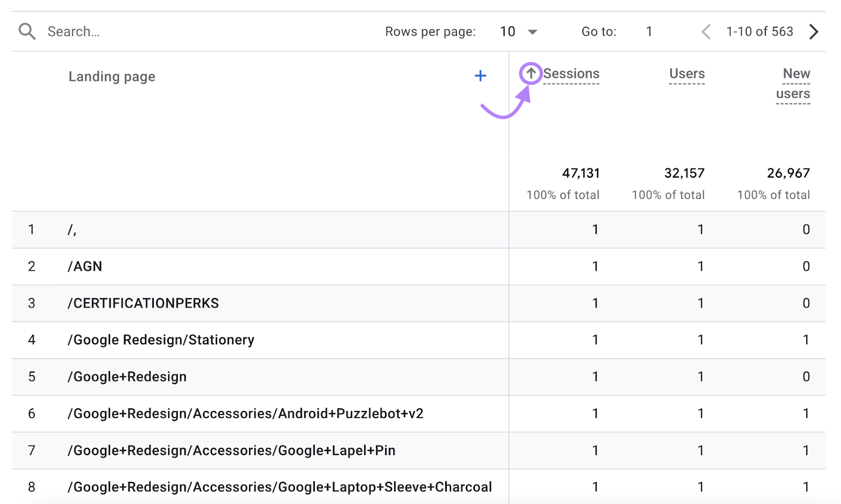Image resolution: width=841 pixels, height=504 pixels.
Task: Select the Google+Lapel+Pin landing page row
Action: [x=231, y=450]
